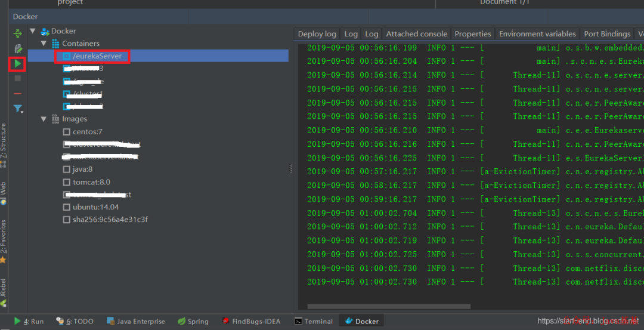The height and width of the screenshot is (330, 644).
Task: Click the log line timestamped 01:00:02.719
Action: pos(475,240)
